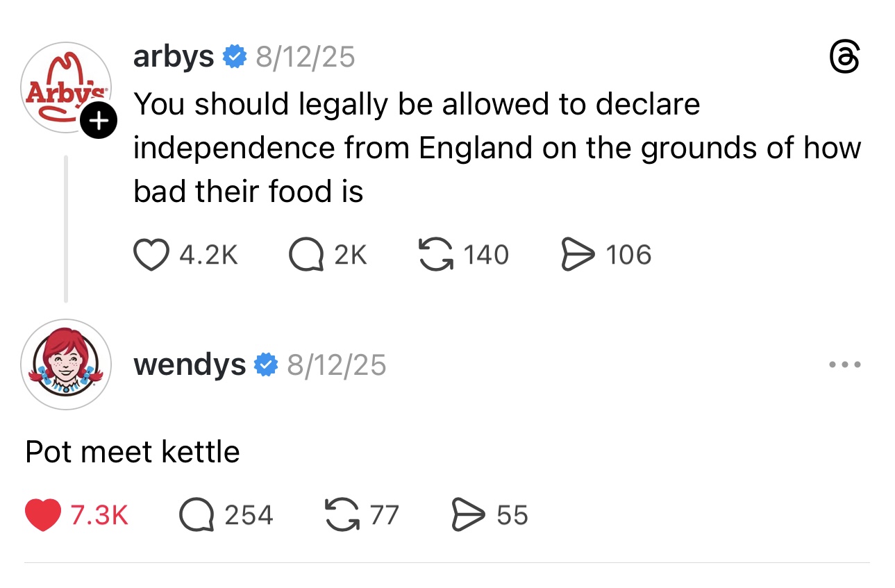The height and width of the screenshot is (588, 895).
Task: Click the Wendys reply date 8/12/25
Action: click(x=337, y=364)
